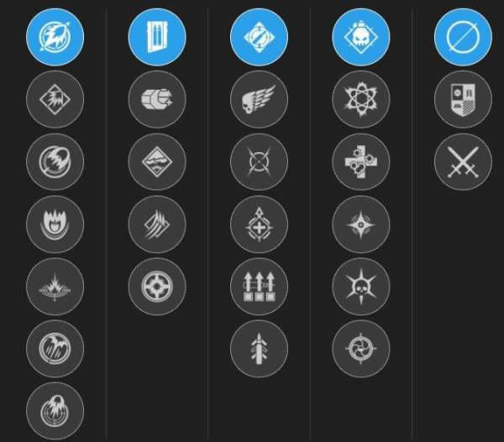Image resolution: width=504 pixels, height=442 pixels.
Task: Select the atom orbit star icon
Action: [x=361, y=99]
